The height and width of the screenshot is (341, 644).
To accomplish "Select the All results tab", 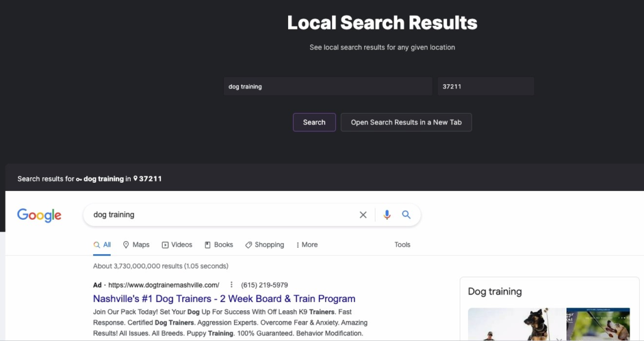I will pyautogui.click(x=102, y=244).
